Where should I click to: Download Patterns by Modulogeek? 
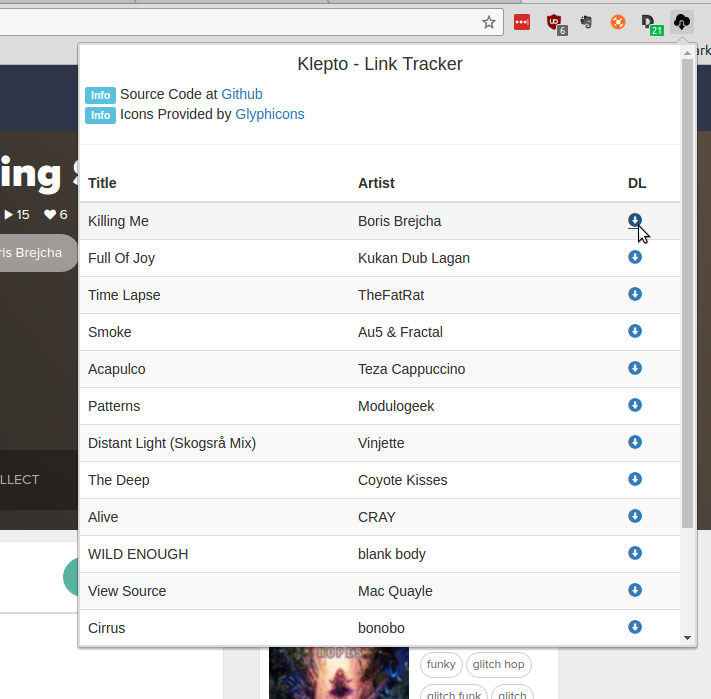click(635, 405)
